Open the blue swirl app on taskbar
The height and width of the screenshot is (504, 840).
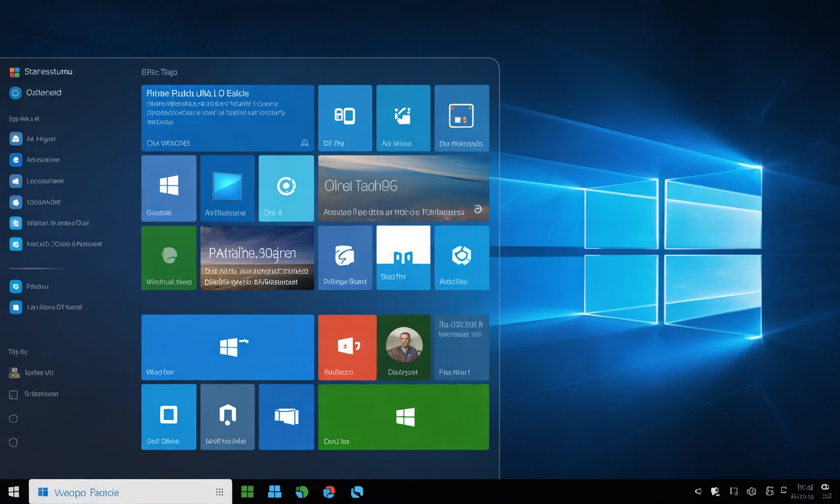tap(357, 492)
